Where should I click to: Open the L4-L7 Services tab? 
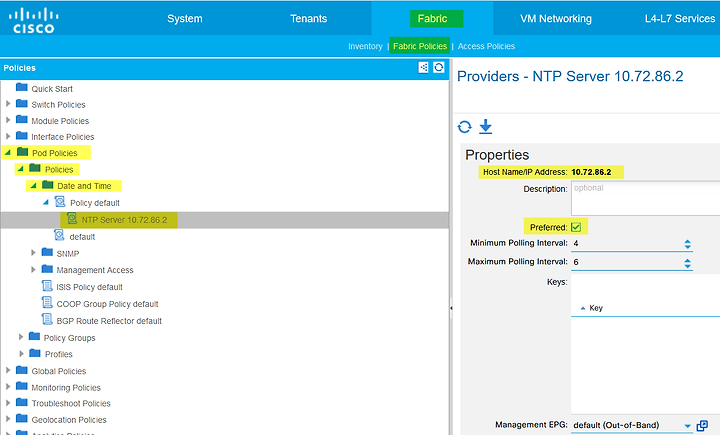tap(680, 18)
